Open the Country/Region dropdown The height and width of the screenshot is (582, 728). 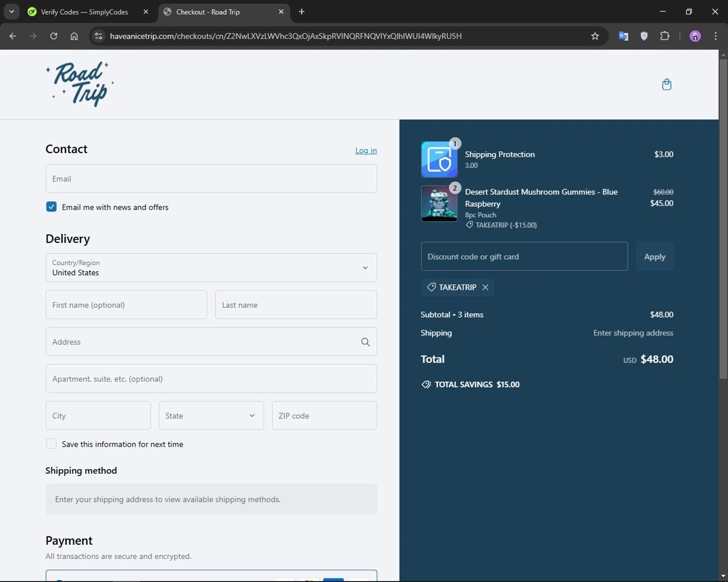(x=211, y=268)
